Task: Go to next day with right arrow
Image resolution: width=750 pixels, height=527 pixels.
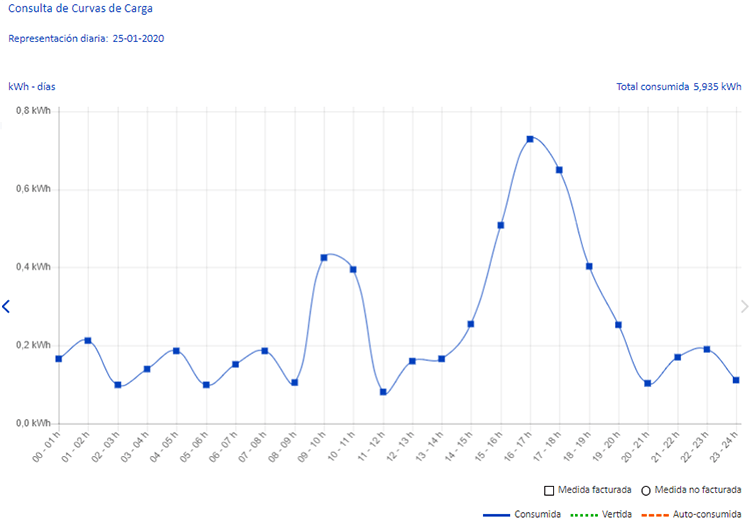Action: coord(743,307)
